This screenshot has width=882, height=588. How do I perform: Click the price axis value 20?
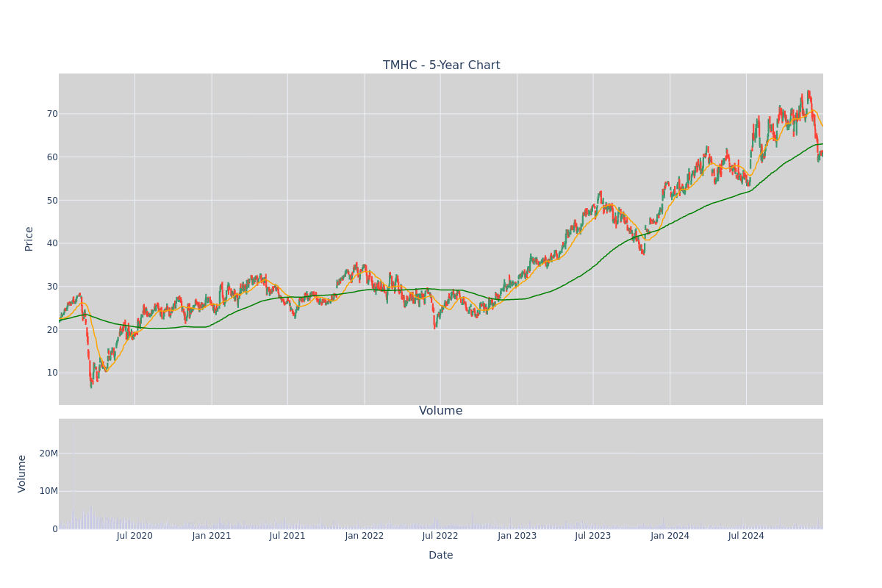tap(52, 329)
